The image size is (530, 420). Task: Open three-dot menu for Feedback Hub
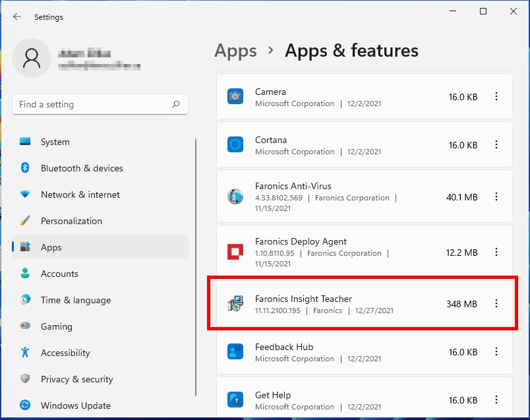[x=496, y=351]
